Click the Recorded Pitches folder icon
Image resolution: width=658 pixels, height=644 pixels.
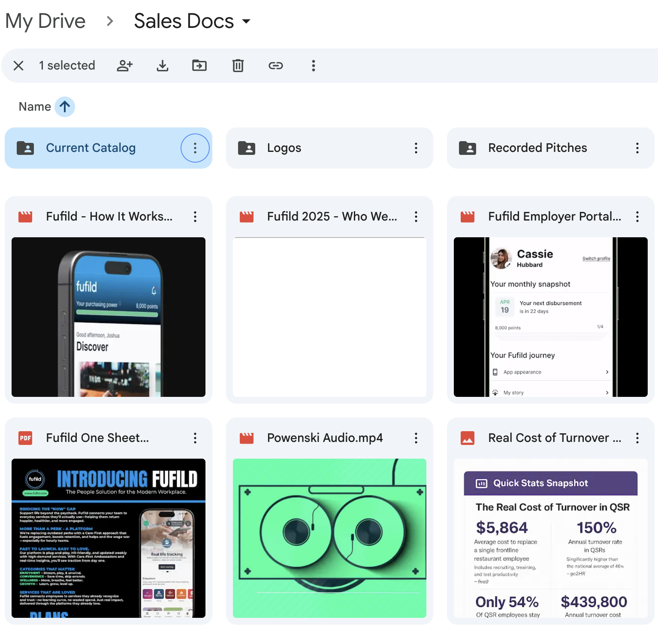click(468, 148)
